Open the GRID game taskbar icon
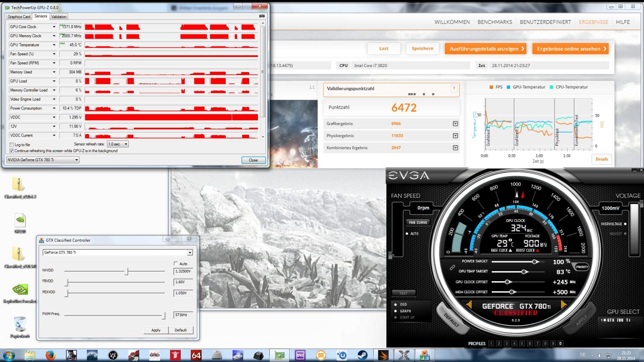This screenshot has height=362, width=644. [154, 355]
